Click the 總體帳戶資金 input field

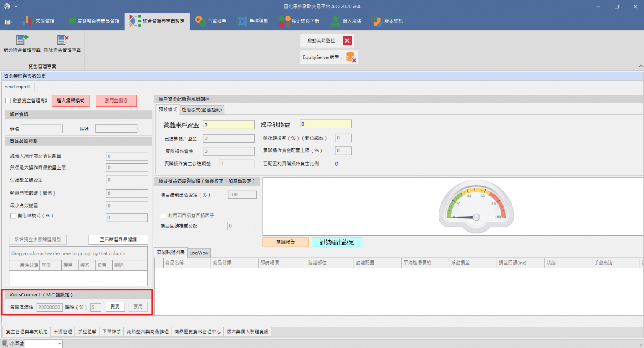(229, 125)
